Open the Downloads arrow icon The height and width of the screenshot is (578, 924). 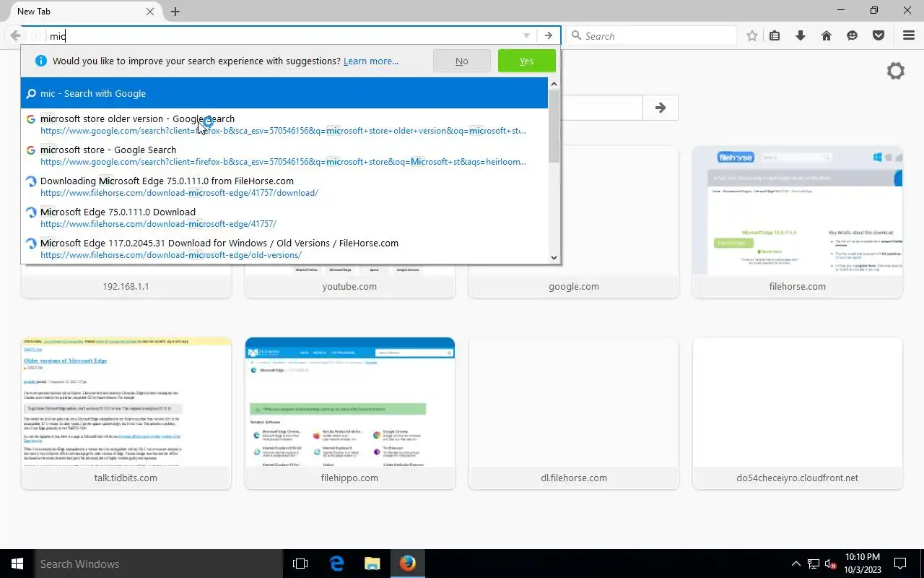pyautogui.click(x=801, y=35)
